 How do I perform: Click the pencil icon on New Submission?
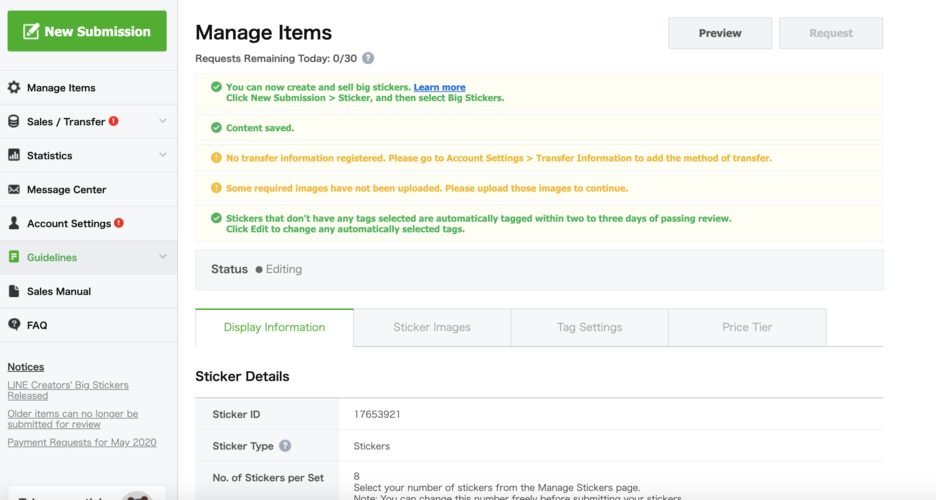pyautogui.click(x=31, y=31)
